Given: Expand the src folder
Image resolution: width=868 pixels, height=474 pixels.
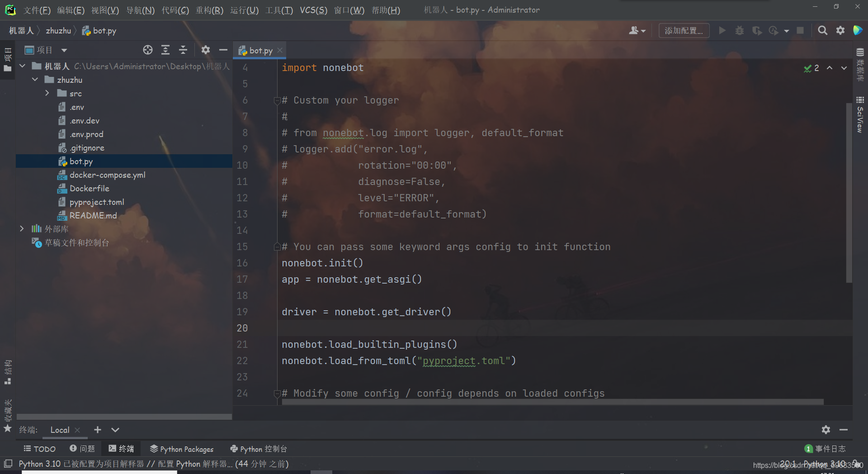Looking at the screenshot, I should pos(47,93).
